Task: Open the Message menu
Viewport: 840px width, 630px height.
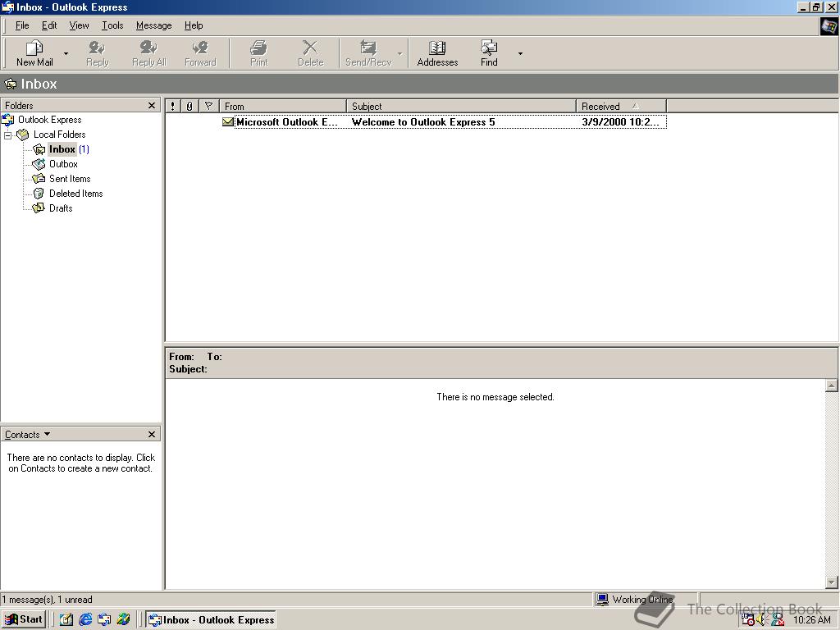Action: (x=153, y=25)
